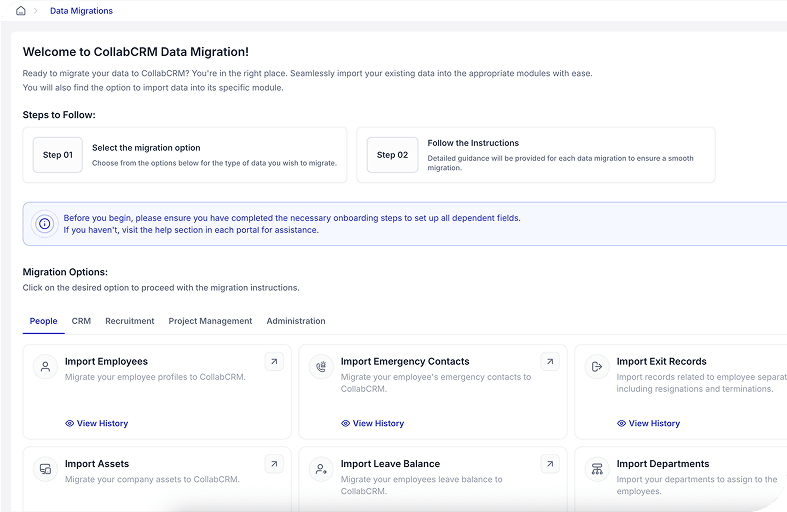The width and height of the screenshot is (787, 512).
Task: Select the People tab
Action: (x=43, y=321)
